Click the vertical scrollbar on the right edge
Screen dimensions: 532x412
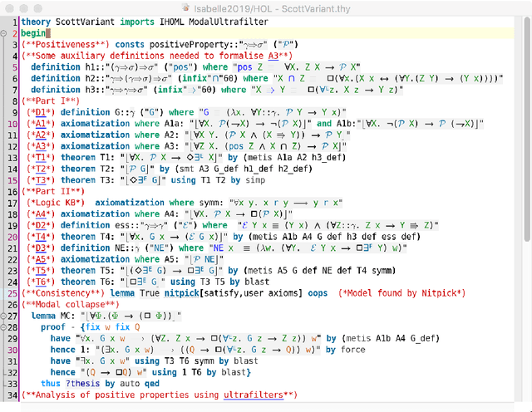tap(528, 208)
